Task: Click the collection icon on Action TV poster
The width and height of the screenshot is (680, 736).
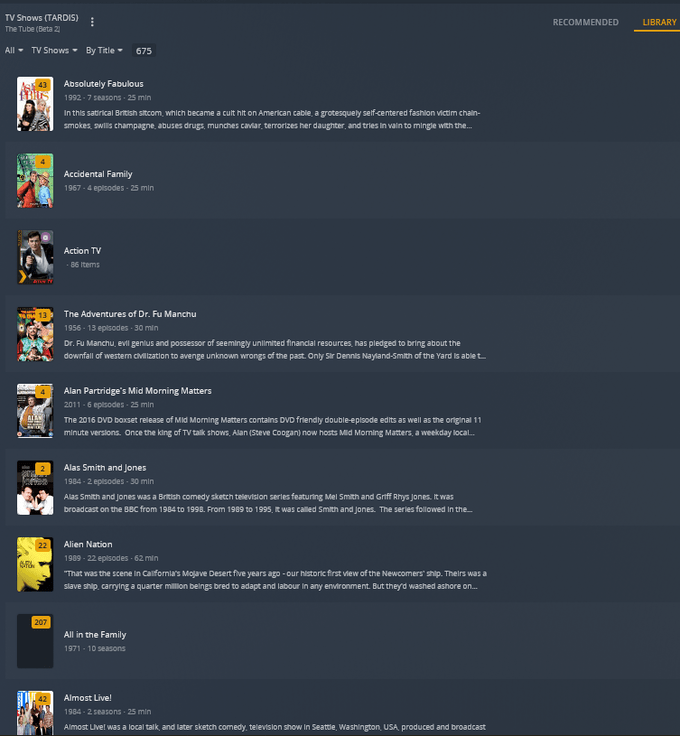Action: click(x=46, y=238)
